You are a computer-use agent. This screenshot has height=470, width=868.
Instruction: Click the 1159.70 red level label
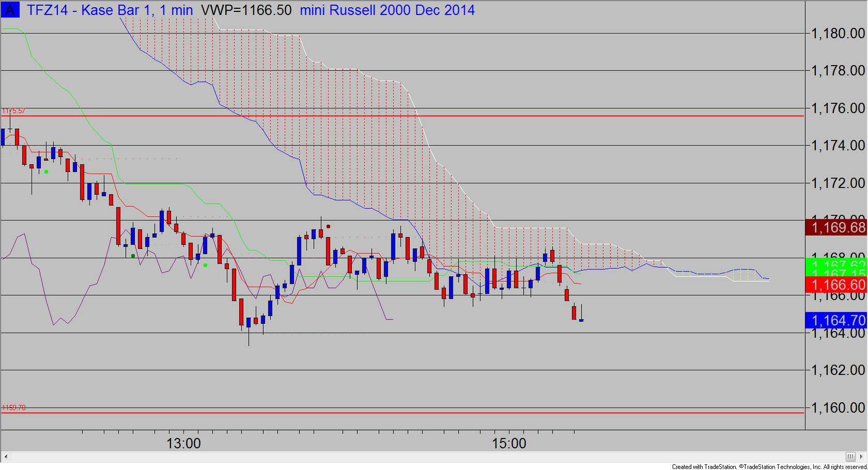pos(13,408)
